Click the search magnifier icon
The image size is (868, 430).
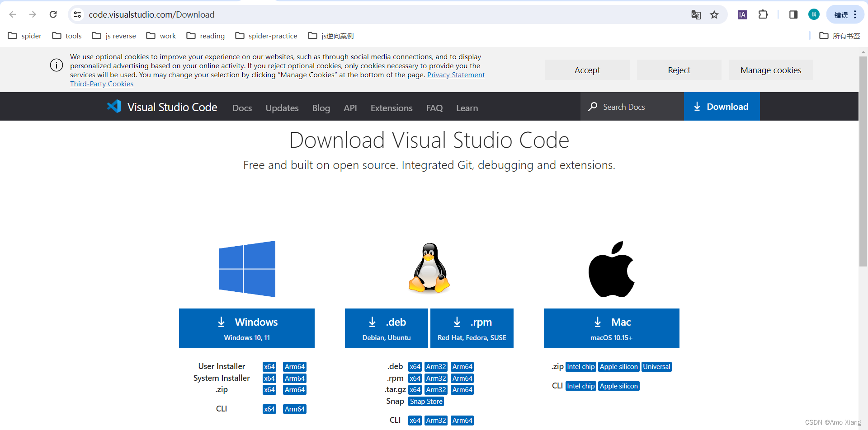pos(593,107)
